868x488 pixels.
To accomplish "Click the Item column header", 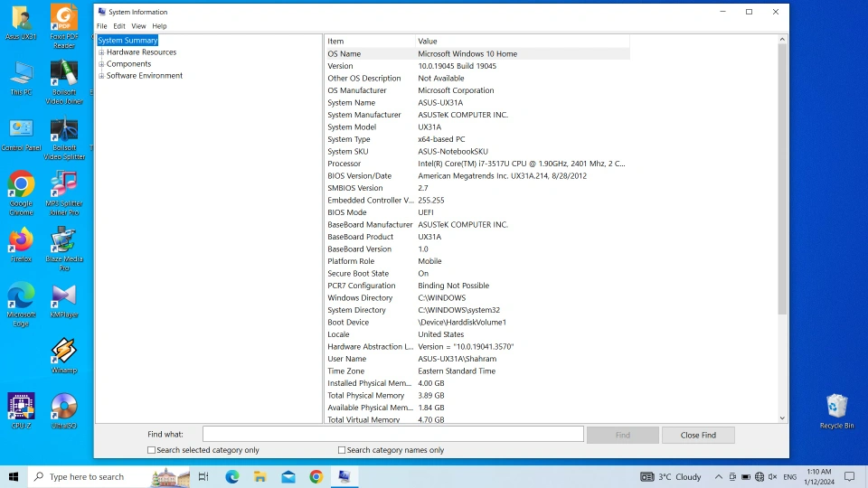I will [x=370, y=41].
